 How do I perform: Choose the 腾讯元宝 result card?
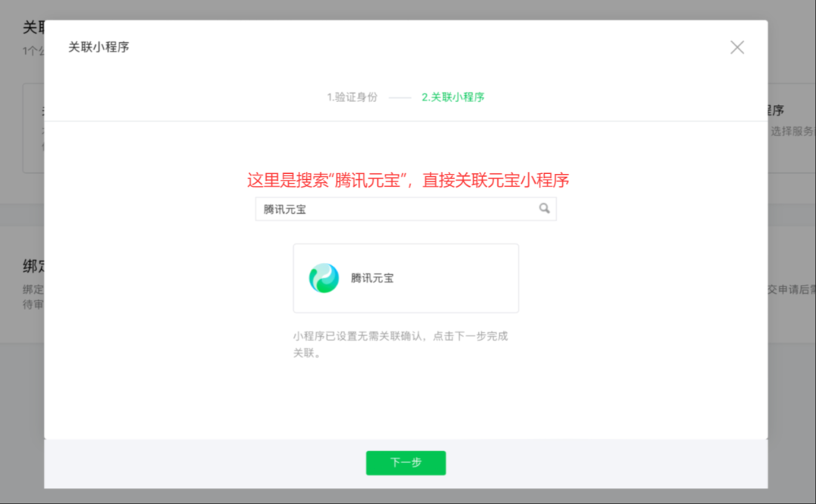[x=406, y=278]
